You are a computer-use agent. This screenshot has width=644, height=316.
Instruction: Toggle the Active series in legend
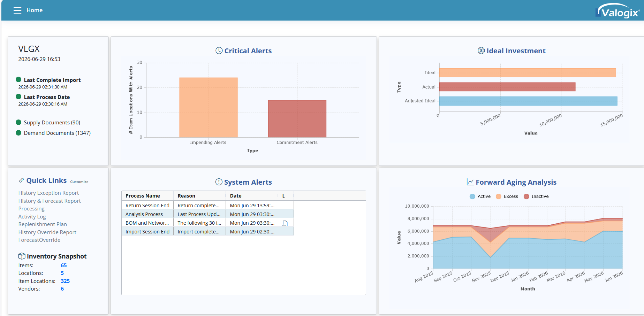pyautogui.click(x=480, y=196)
